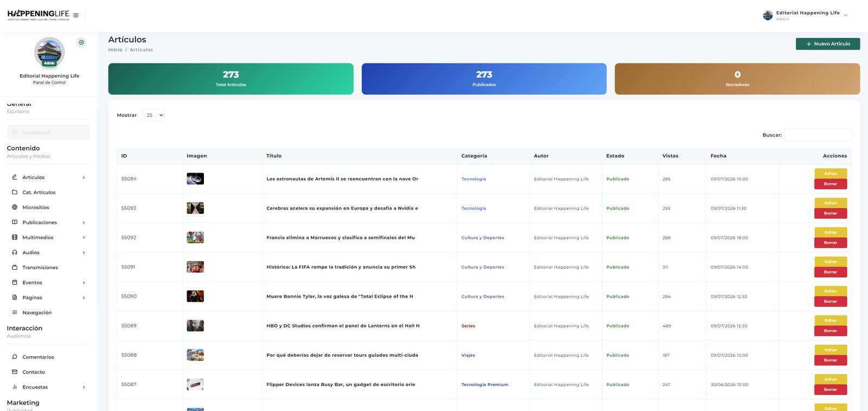
Task: Click the Happening Life logo
Action: pos(38,15)
